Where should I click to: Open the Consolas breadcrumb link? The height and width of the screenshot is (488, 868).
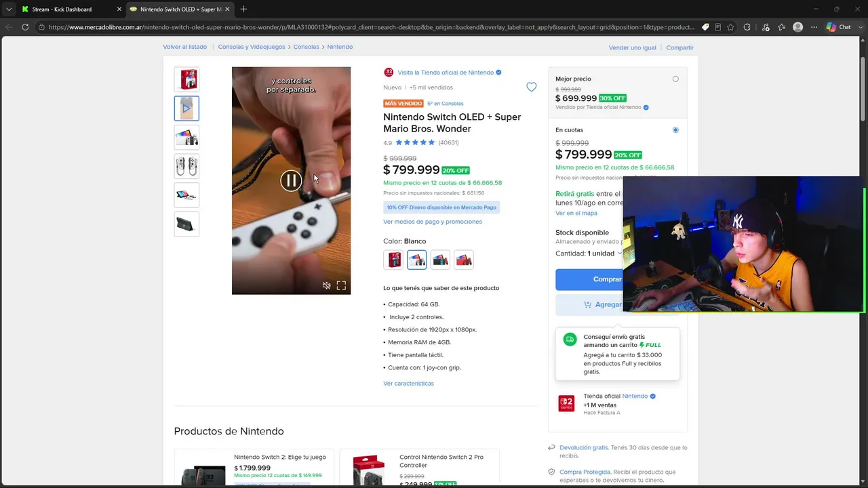click(306, 47)
